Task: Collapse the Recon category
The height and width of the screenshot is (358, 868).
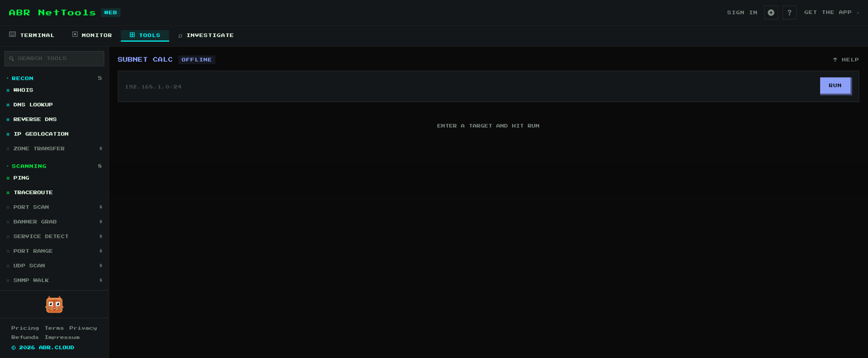Action: [54, 78]
